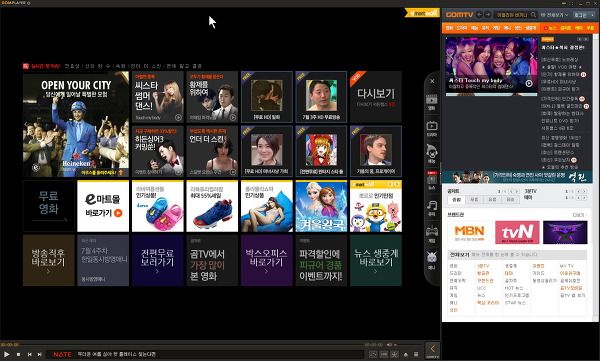Open the control panel gear icon
The image size is (600, 361).
(x=395, y=355)
